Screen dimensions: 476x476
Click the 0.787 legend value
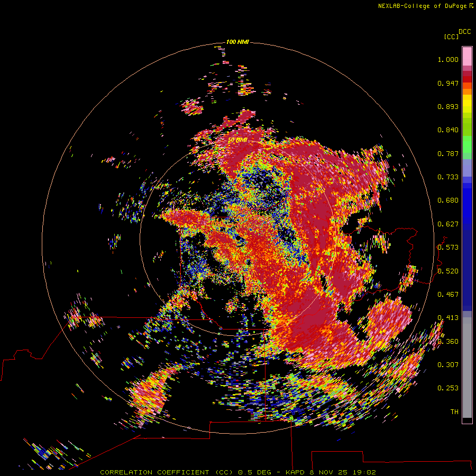pyautogui.click(x=448, y=153)
